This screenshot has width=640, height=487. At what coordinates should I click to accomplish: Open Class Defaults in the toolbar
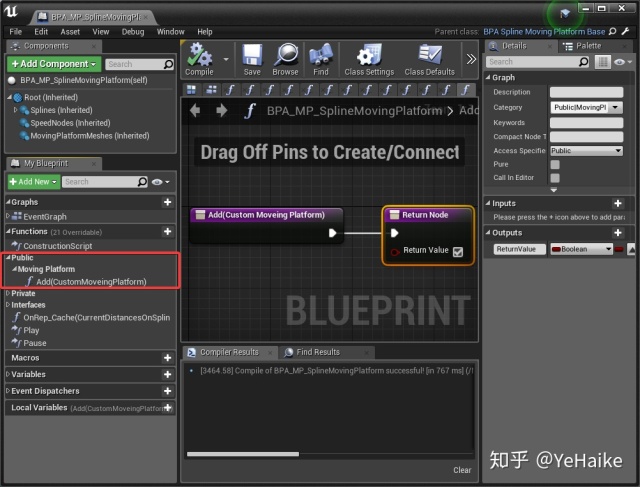(x=429, y=59)
